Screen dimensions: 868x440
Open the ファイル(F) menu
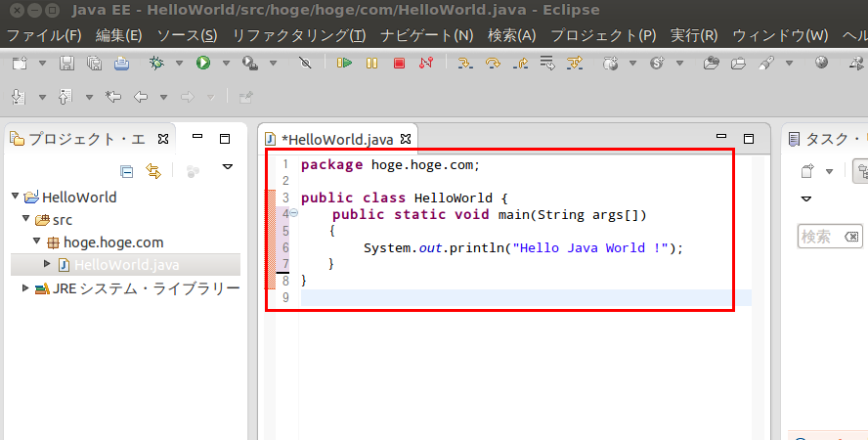coord(44,36)
